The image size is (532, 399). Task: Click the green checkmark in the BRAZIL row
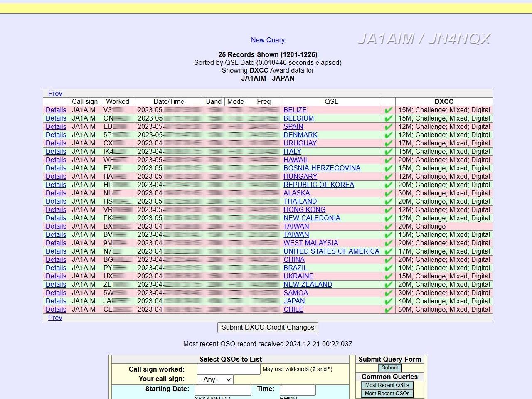(x=389, y=268)
